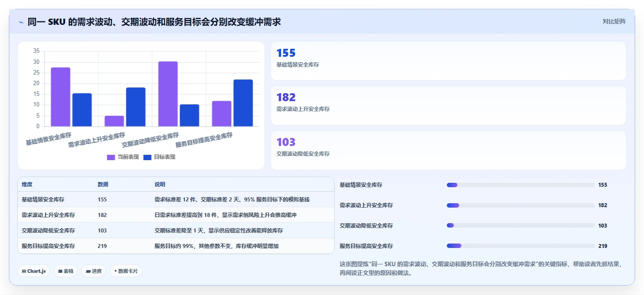This screenshot has height=295, width=644.
Task: Click the table cell with value 182
Action: point(102,215)
